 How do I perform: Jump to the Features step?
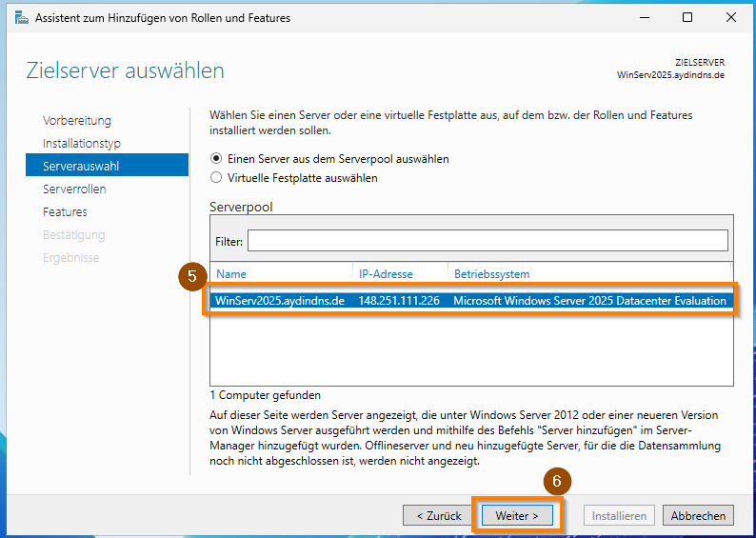pyautogui.click(x=65, y=211)
